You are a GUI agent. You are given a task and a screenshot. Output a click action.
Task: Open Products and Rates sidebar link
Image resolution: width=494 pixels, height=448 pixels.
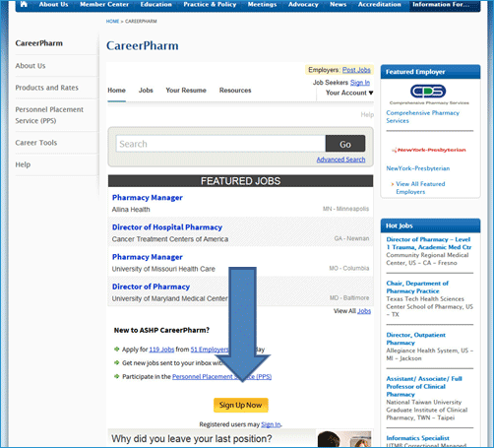click(47, 88)
